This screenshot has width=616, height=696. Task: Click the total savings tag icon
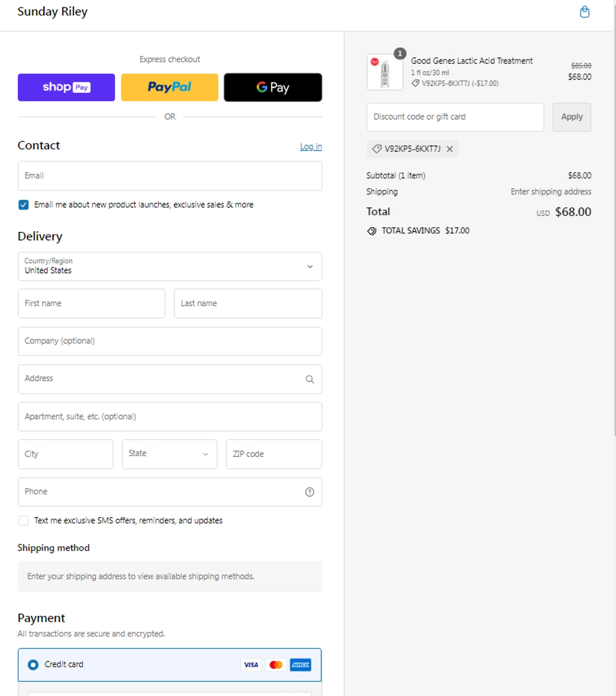tap(372, 231)
